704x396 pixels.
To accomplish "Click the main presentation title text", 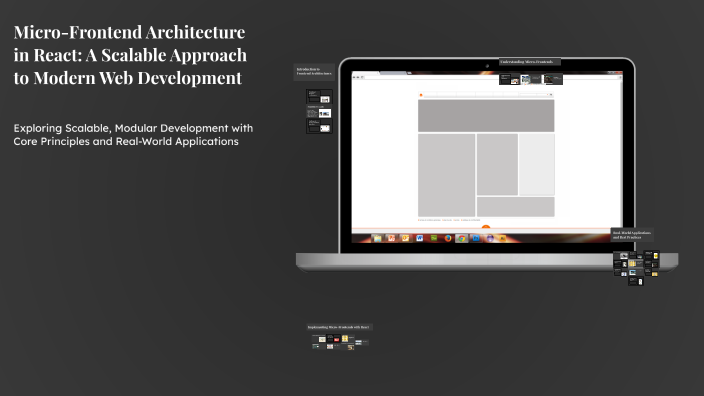I will (130, 55).
